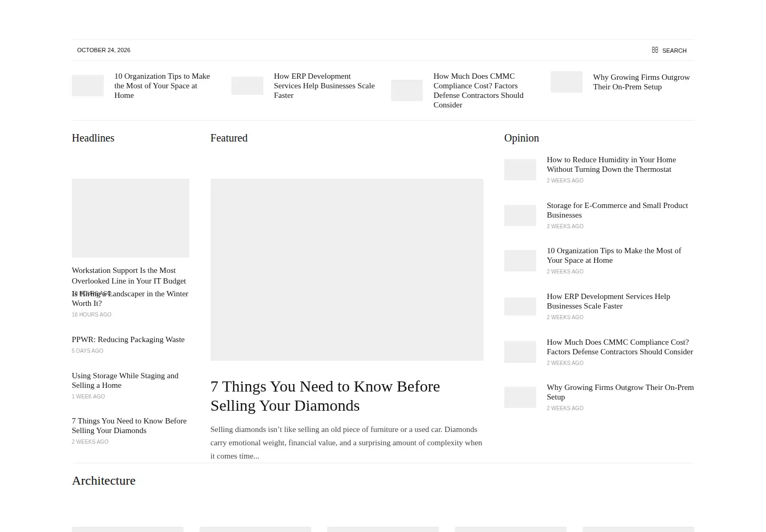Open the Headlines section heading

click(93, 138)
